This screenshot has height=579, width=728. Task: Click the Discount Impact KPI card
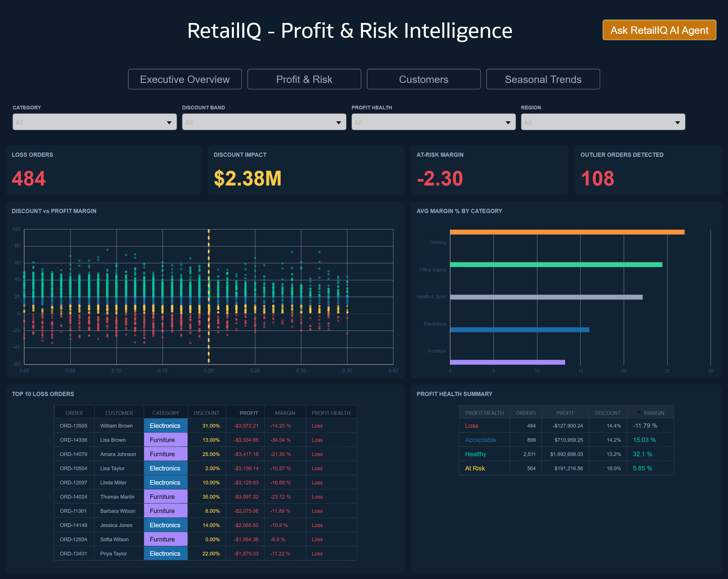point(306,170)
